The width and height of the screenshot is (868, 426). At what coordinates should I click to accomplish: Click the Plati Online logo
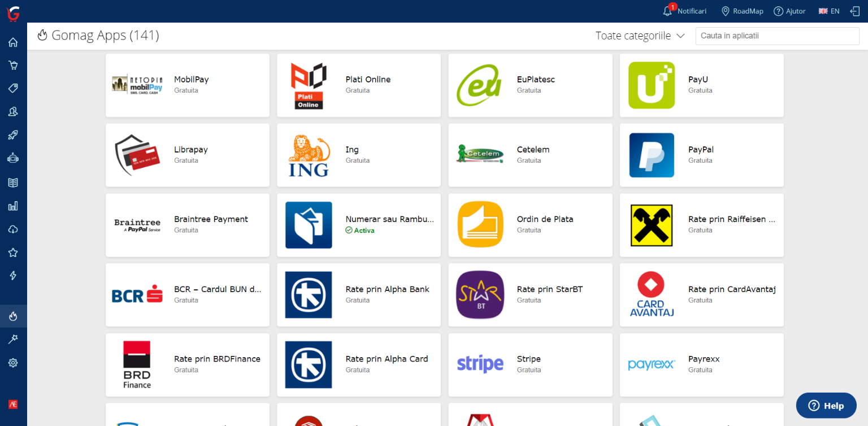click(x=309, y=85)
